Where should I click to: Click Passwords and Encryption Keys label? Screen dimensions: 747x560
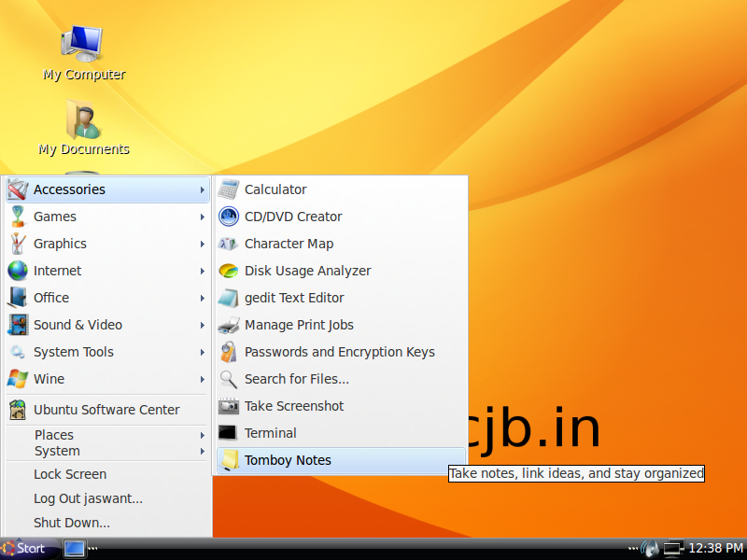(x=340, y=353)
